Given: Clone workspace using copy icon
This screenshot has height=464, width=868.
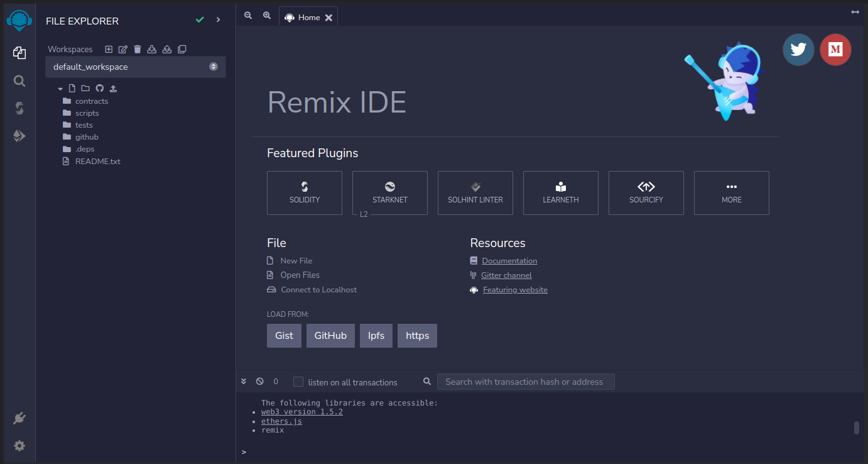Looking at the screenshot, I should (x=182, y=49).
